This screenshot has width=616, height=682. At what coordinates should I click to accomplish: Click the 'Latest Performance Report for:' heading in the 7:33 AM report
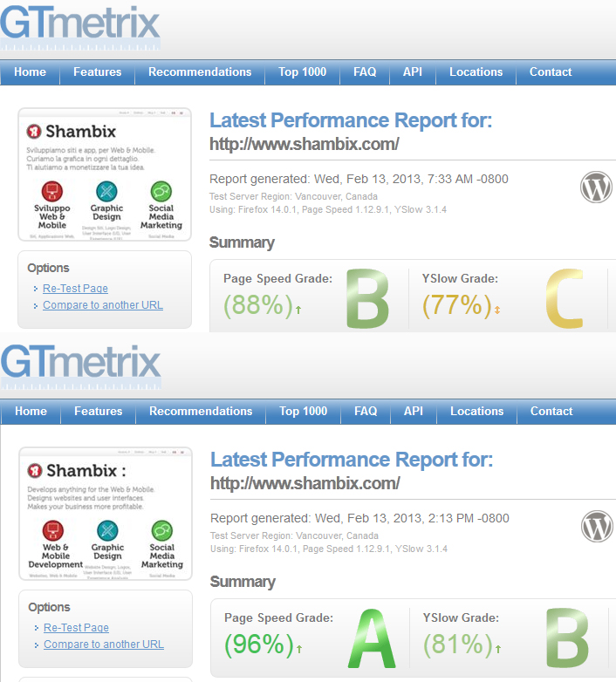[x=351, y=120]
